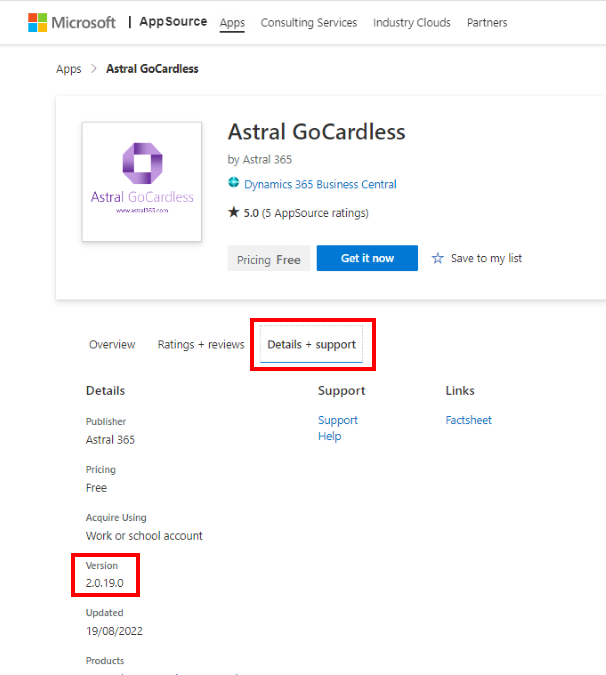Open the Support link
Image resolution: width=606 pixels, height=675 pixels.
click(x=337, y=420)
